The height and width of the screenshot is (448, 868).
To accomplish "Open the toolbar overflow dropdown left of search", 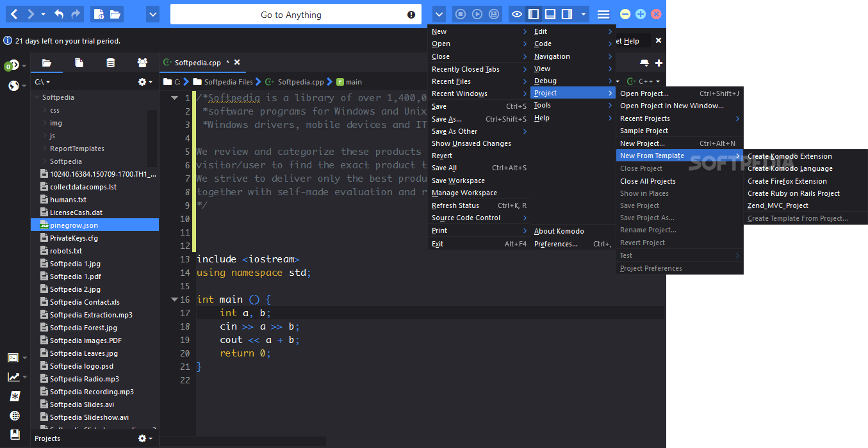I will pyautogui.click(x=152, y=14).
